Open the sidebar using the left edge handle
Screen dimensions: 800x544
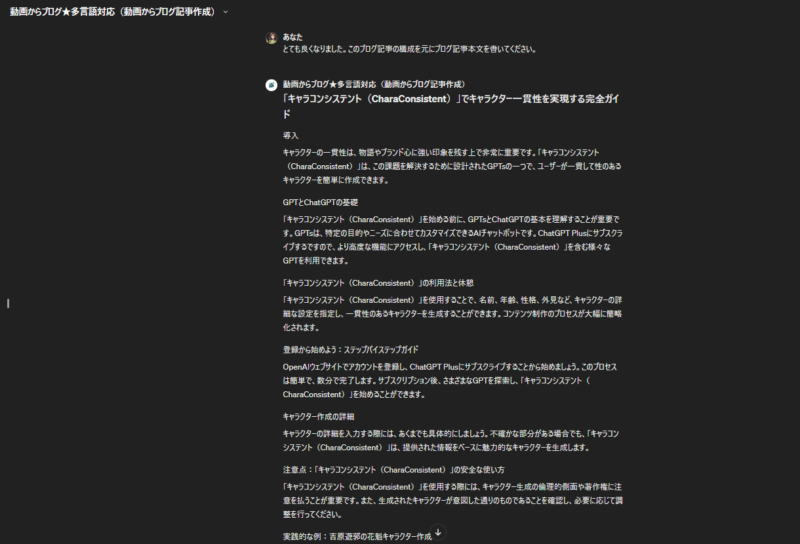pyautogui.click(x=8, y=304)
